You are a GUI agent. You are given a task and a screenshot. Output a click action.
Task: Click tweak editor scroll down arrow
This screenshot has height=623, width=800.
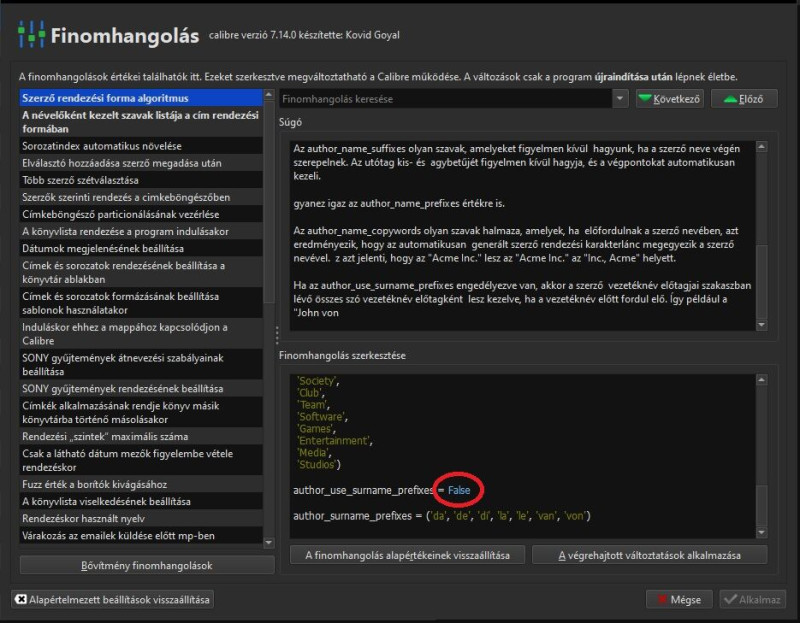761,533
